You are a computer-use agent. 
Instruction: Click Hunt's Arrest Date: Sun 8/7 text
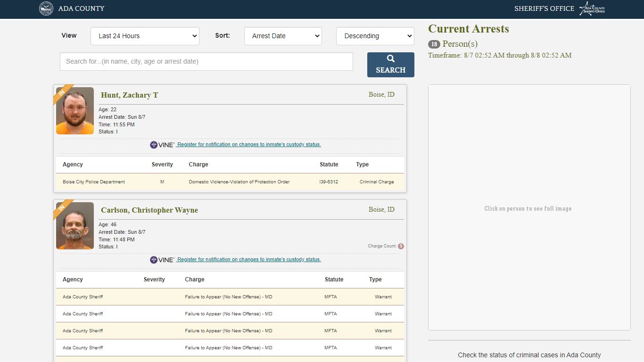click(122, 117)
